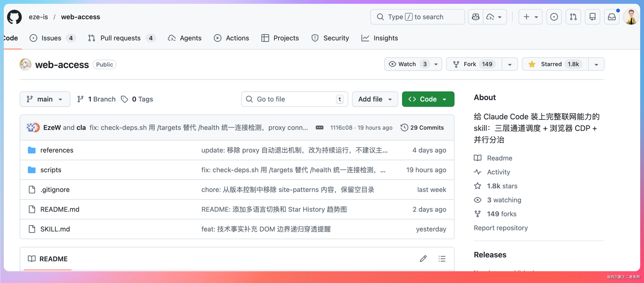Screen dimensions: 644x283
Task: Click the GitHub logo home icon
Action: tap(14, 17)
